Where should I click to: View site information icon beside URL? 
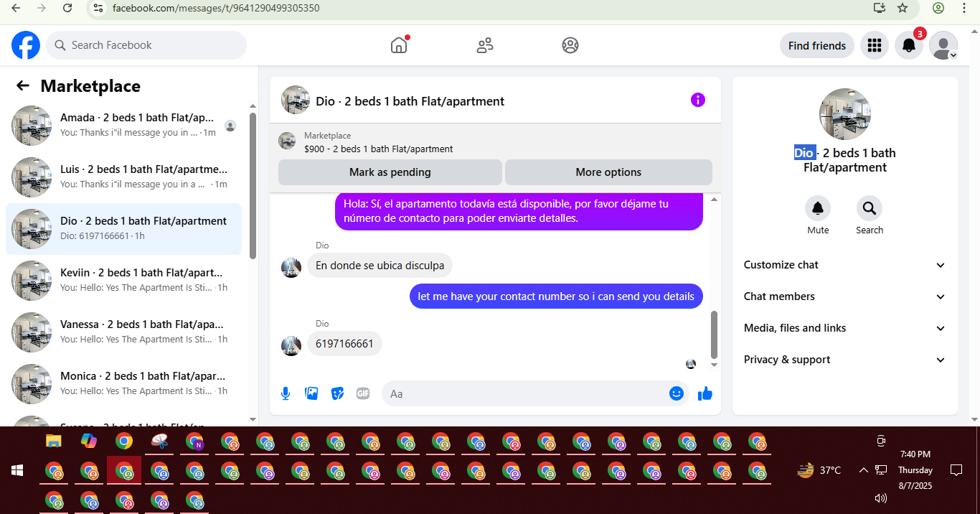click(98, 8)
